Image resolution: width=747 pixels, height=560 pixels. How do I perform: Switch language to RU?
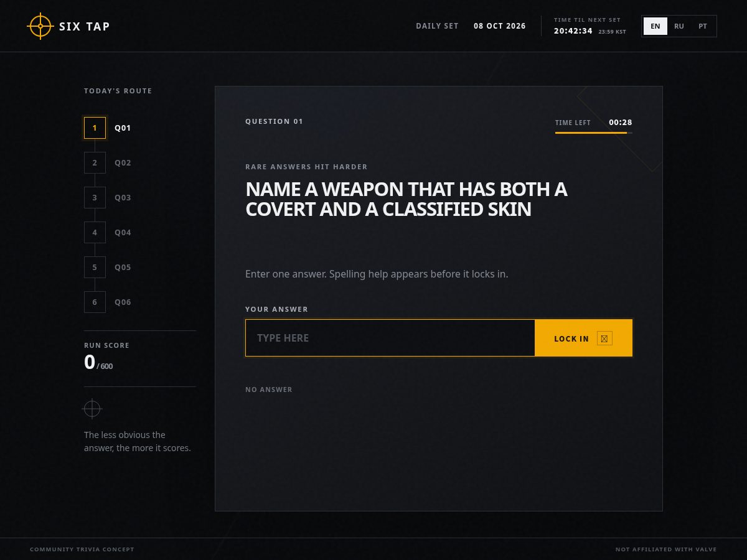point(679,26)
